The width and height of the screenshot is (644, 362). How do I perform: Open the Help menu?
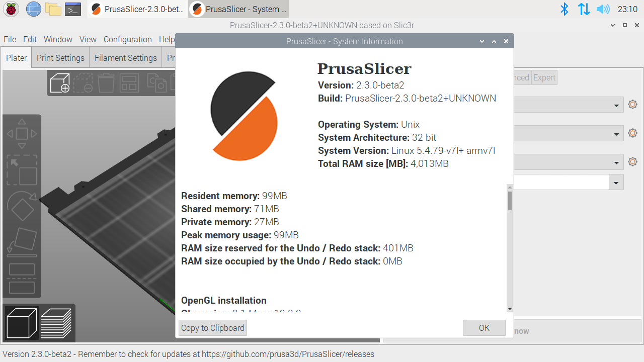pos(167,39)
